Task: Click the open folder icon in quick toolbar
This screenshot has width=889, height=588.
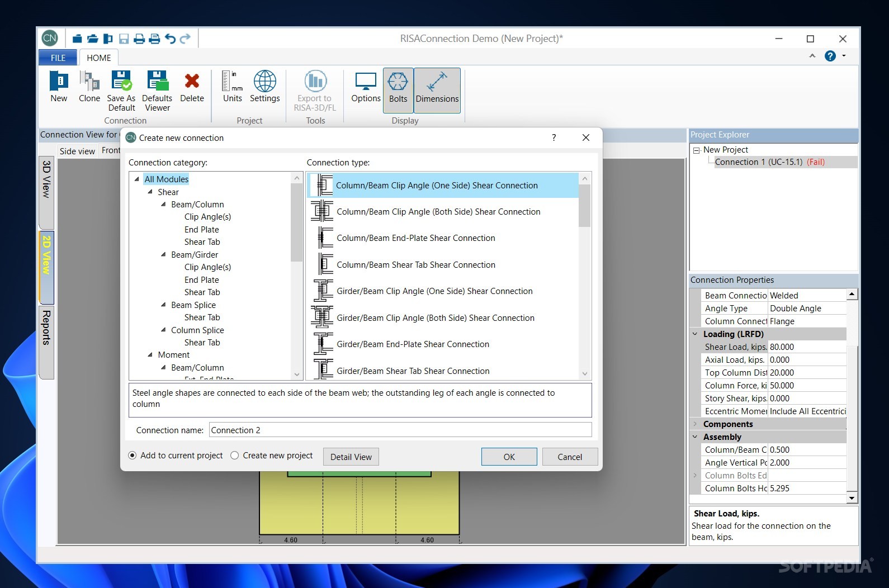Action: tap(93, 39)
